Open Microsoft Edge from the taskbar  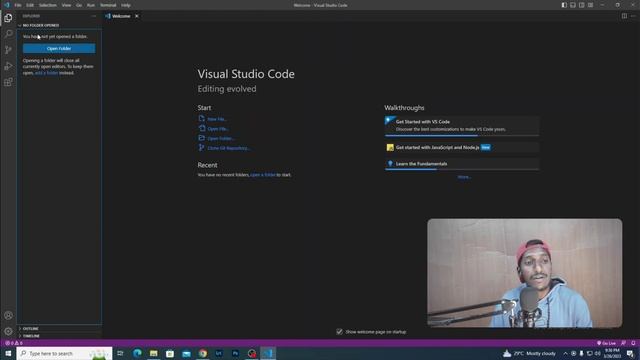pos(137,353)
